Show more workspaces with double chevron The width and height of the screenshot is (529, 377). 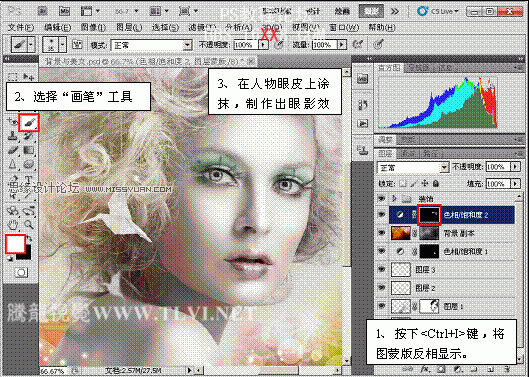point(394,11)
